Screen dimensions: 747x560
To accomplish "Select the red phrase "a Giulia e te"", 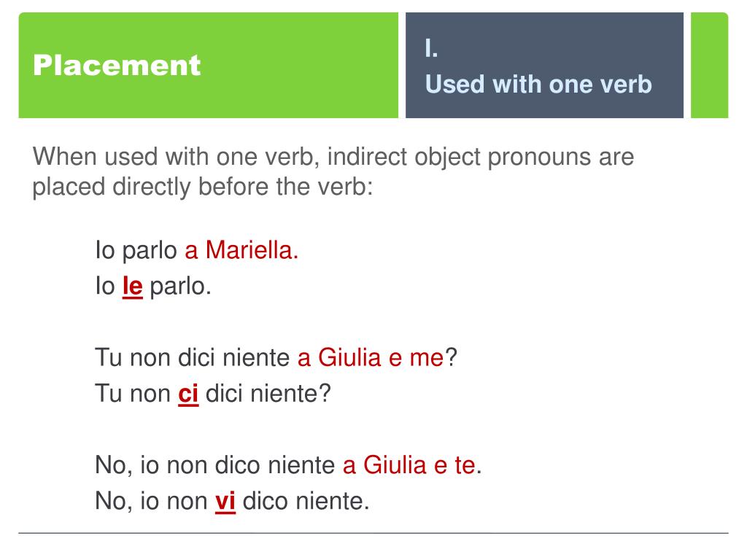I will [x=409, y=465].
